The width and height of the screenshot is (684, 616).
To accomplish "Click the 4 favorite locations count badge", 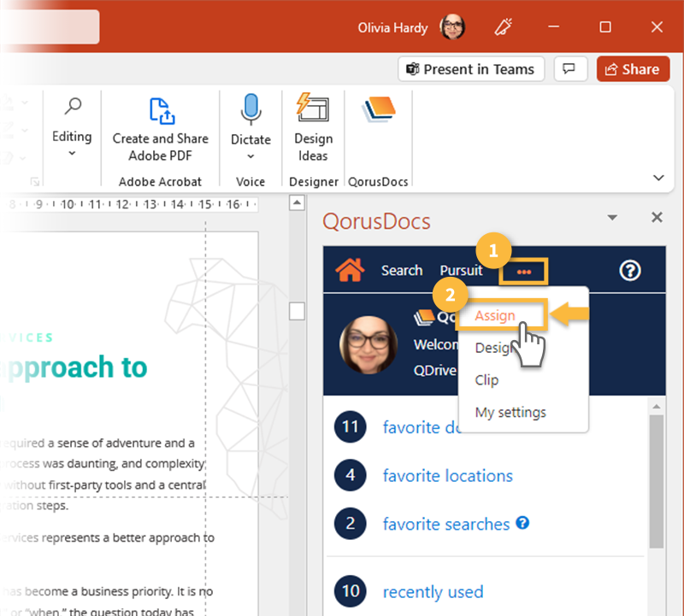I will pos(351,475).
